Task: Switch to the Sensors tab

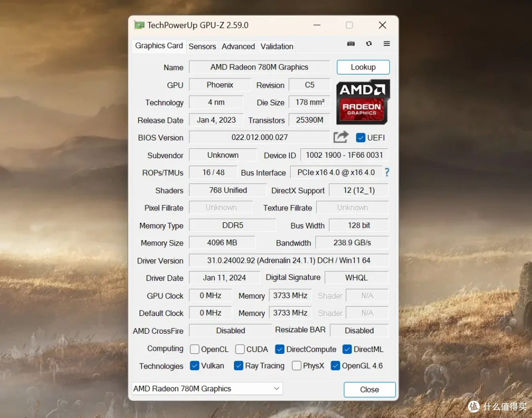Action: [202, 46]
